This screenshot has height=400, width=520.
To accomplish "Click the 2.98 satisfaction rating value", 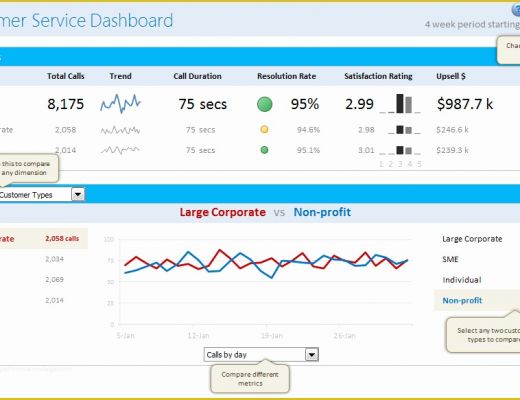I will coord(366,130).
